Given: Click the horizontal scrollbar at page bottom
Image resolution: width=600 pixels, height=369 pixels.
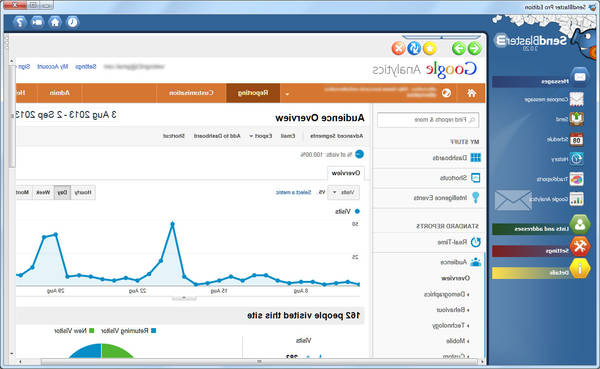Looking at the screenshot, I should [x=259, y=361].
